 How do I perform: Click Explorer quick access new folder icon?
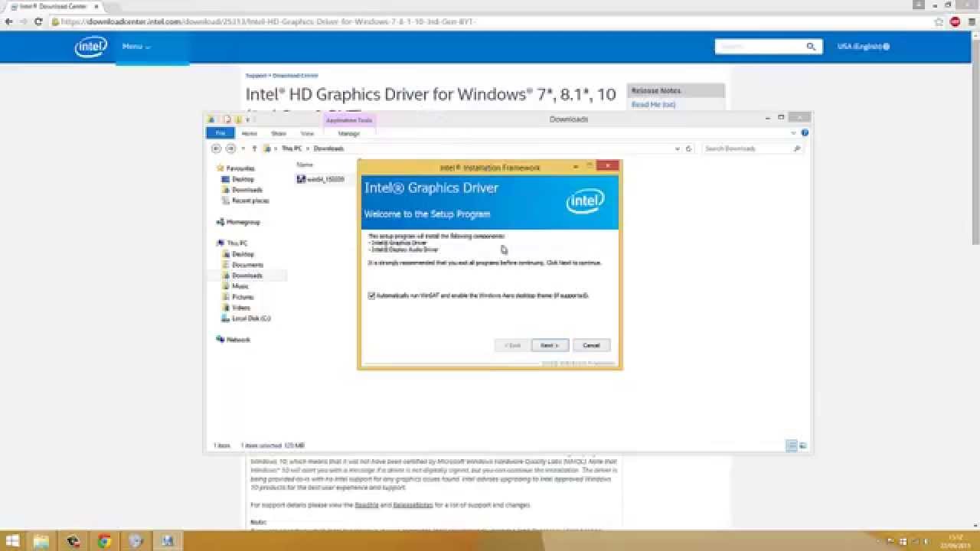[238, 119]
